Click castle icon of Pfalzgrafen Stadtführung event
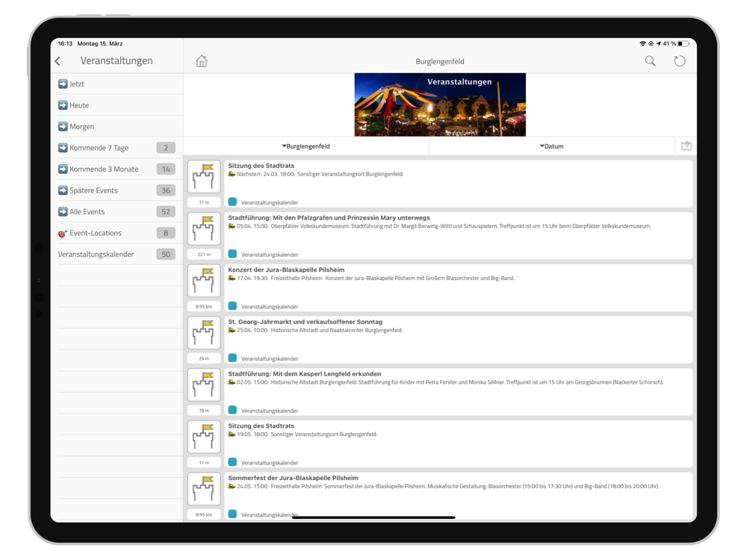The height and width of the screenshot is (560, 747). pos(204,228)
